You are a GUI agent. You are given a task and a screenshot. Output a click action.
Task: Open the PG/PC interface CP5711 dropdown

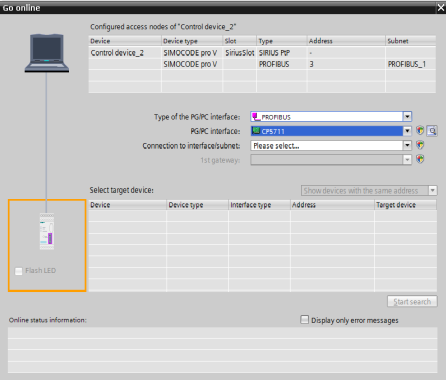[x=407, y=131]
